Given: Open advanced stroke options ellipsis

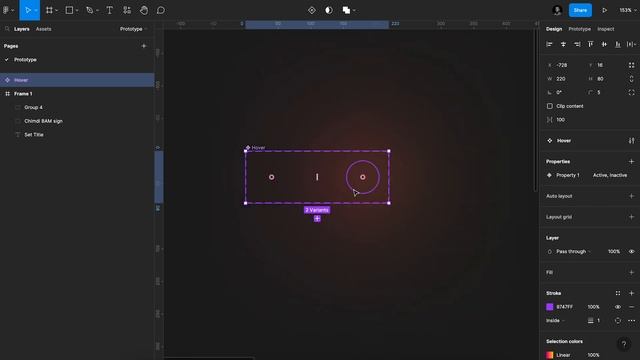Looking at the screenshot, I should 631,321.
